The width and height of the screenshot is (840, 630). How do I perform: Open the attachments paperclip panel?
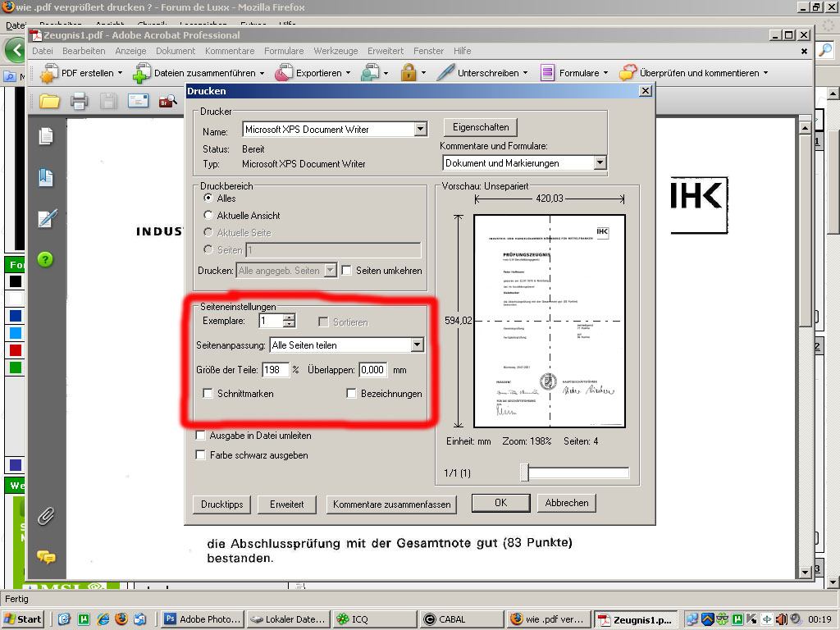(x=46, y=516)
